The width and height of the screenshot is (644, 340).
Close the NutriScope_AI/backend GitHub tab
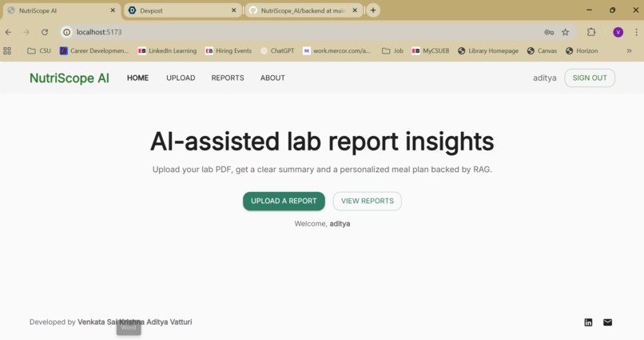(x=355, y=10)
